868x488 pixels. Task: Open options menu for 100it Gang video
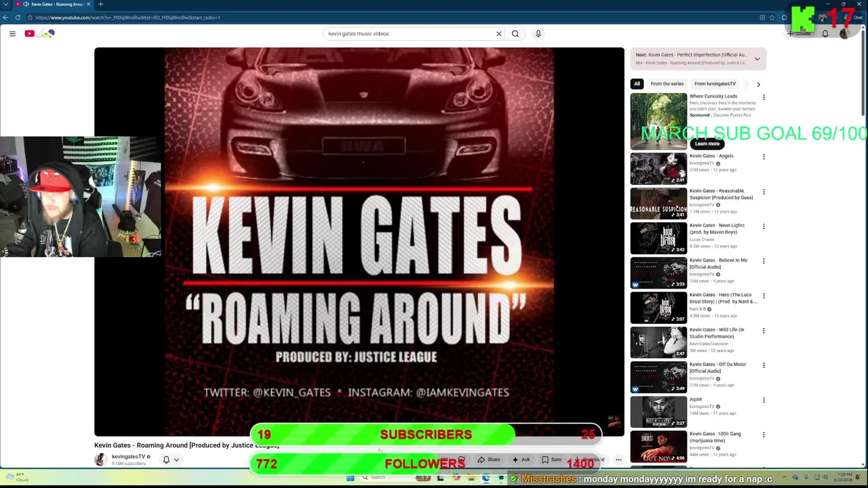pyautogui.click(x=764, y=435)
